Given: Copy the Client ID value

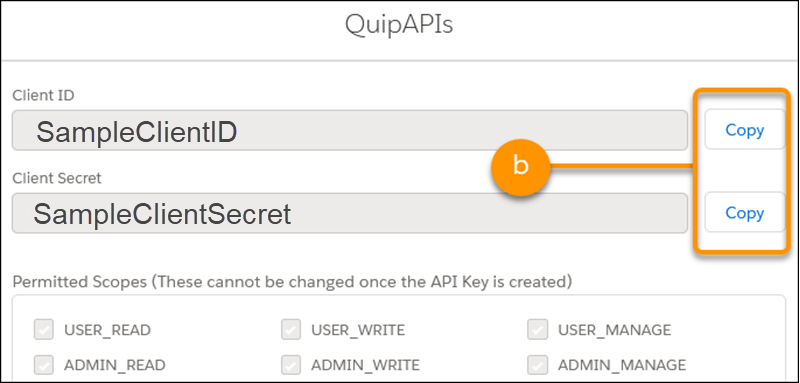Looking at the screenshot, I should pyautogui.click(x=744, y=130).
